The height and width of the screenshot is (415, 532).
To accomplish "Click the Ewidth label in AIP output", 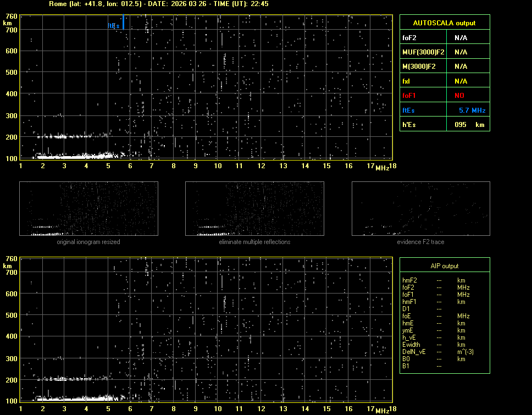I will [411, 345].
